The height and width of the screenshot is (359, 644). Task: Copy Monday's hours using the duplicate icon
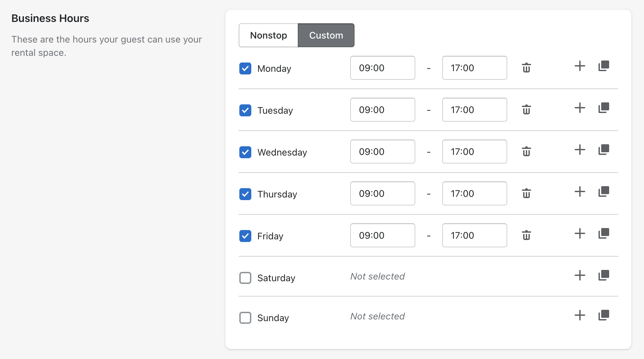pyautogui.click(x=604, y=66)
